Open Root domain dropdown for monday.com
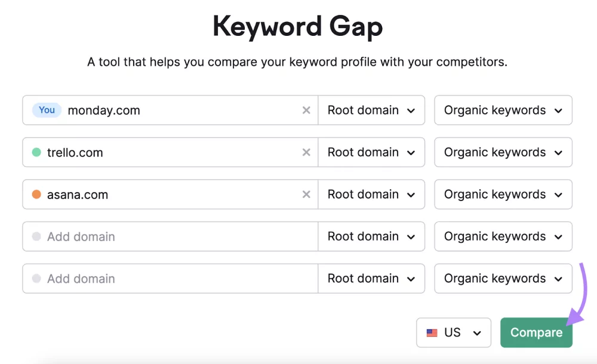This screenshot has height=364, width=597. 371,110
